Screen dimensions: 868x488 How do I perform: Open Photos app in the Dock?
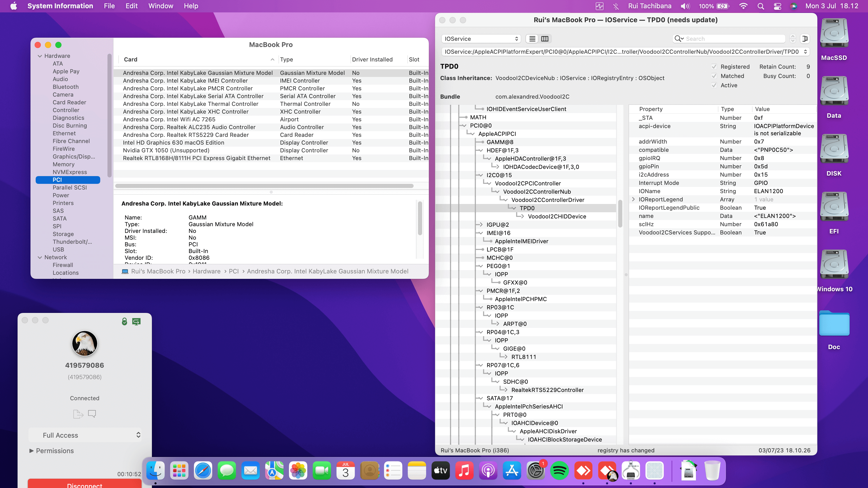pyautogui.click(x=298, y=470)
